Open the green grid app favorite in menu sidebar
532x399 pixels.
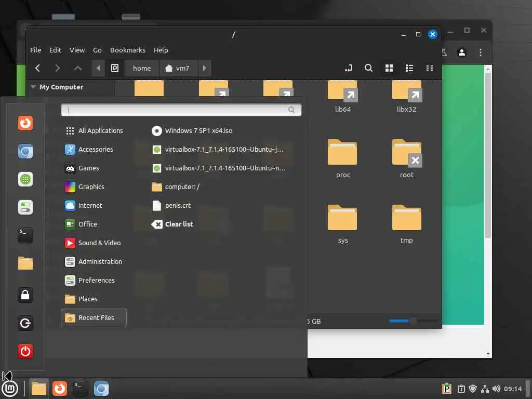[25, 179]
